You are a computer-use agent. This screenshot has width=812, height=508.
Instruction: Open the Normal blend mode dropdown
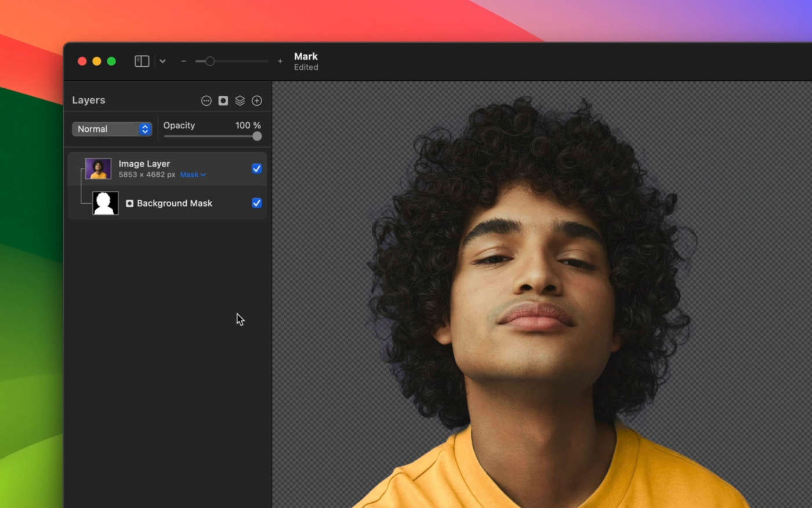click(x=112, y=129)
